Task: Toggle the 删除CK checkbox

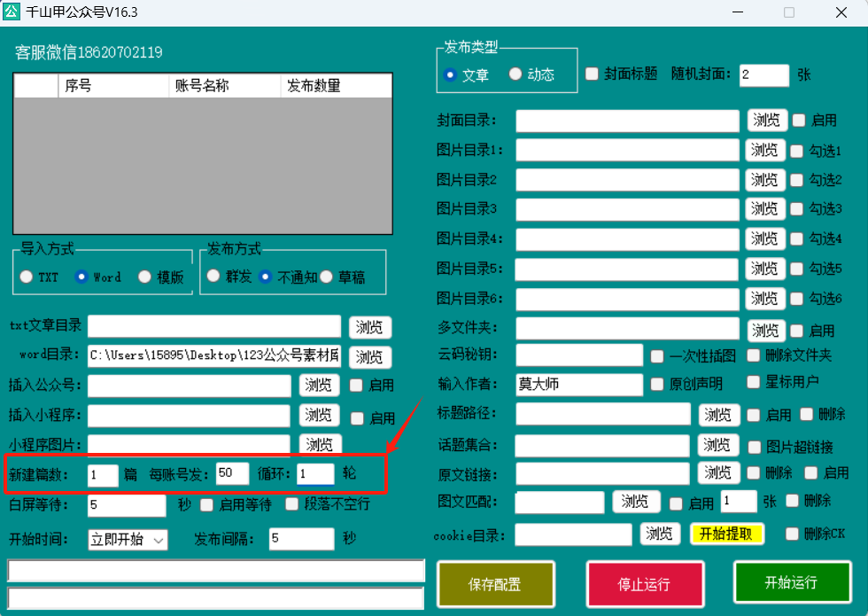Action: point(792,534)
